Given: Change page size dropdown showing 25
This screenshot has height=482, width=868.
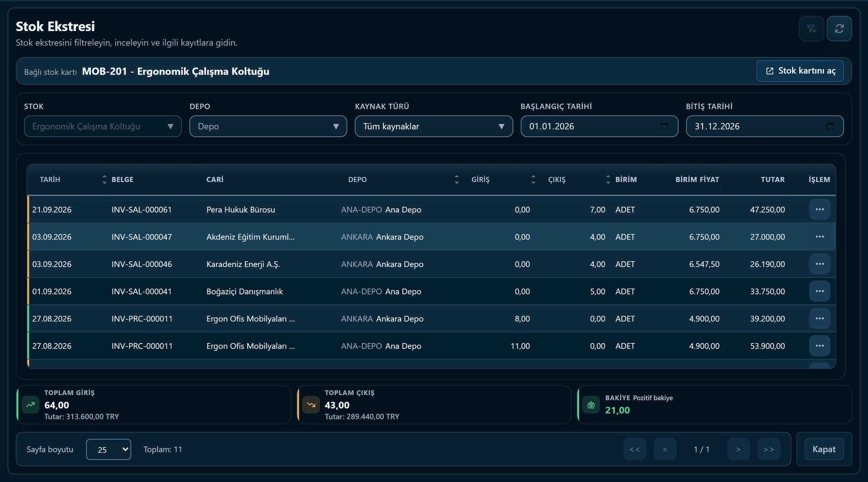Looking at the screenshot, I should (109, 450).
